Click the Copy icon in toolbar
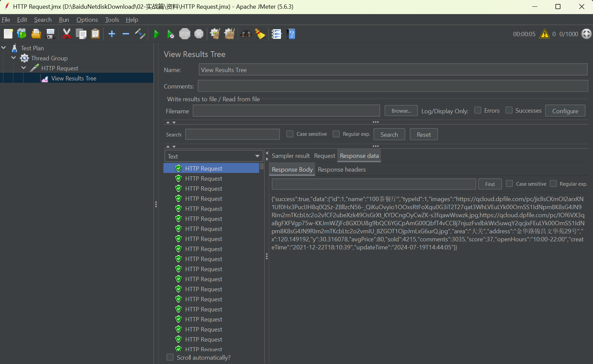 (81, 34)
